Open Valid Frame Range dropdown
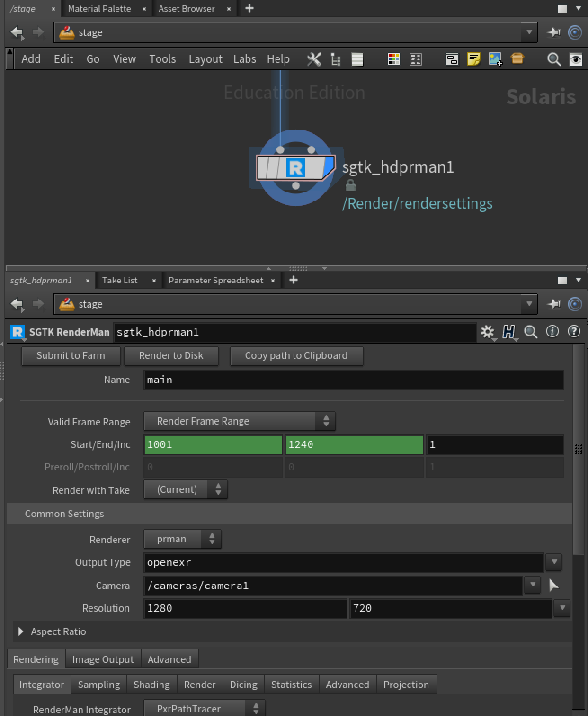This screenshot has height=716, width=588. point(240,421)
